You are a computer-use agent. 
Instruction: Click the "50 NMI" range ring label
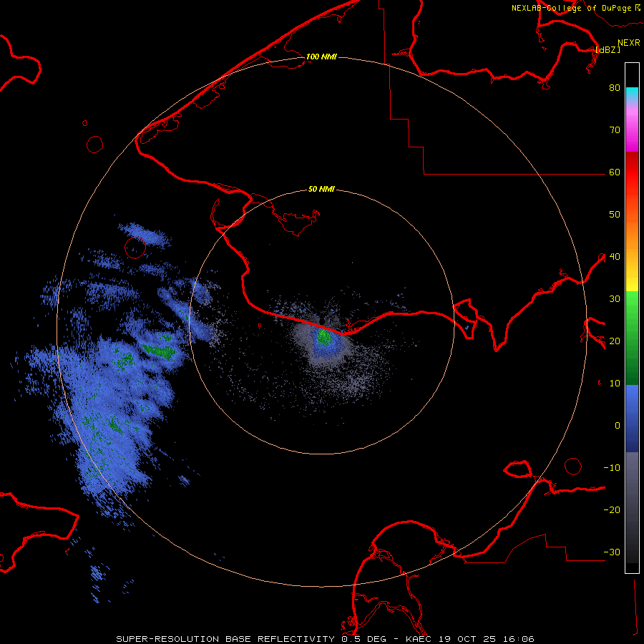321,190
